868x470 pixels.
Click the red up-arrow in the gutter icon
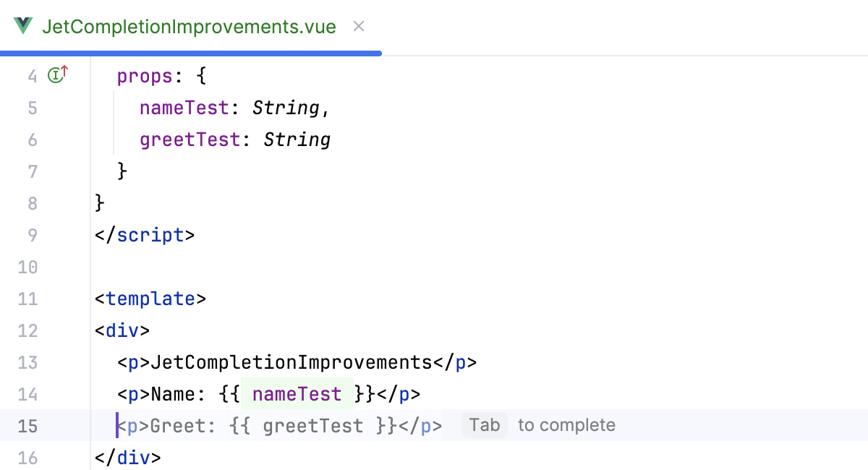pos(64,69)
